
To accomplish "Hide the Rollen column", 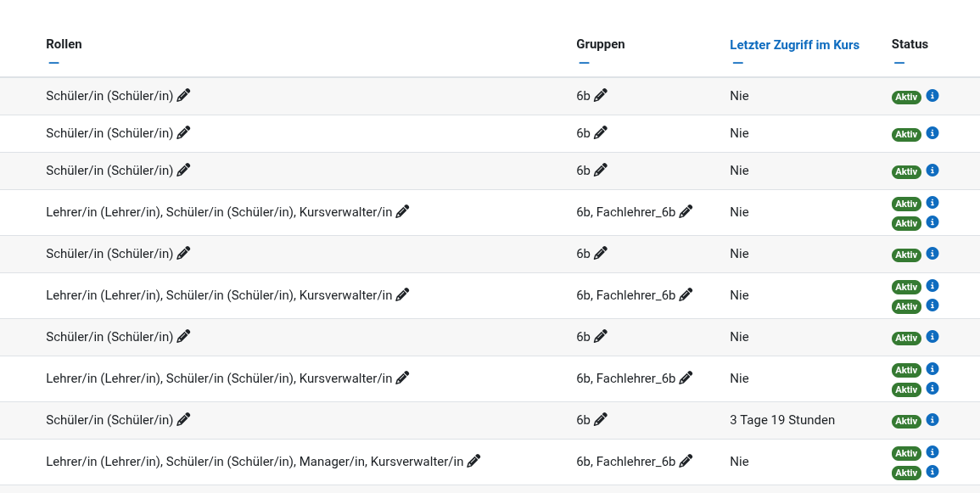I will 53,62.
